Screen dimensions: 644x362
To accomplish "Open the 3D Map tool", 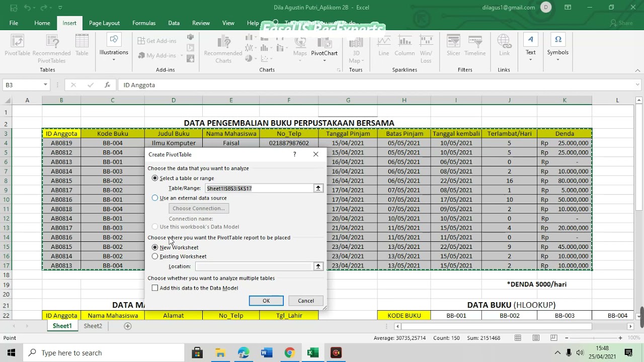I will 356,49.
